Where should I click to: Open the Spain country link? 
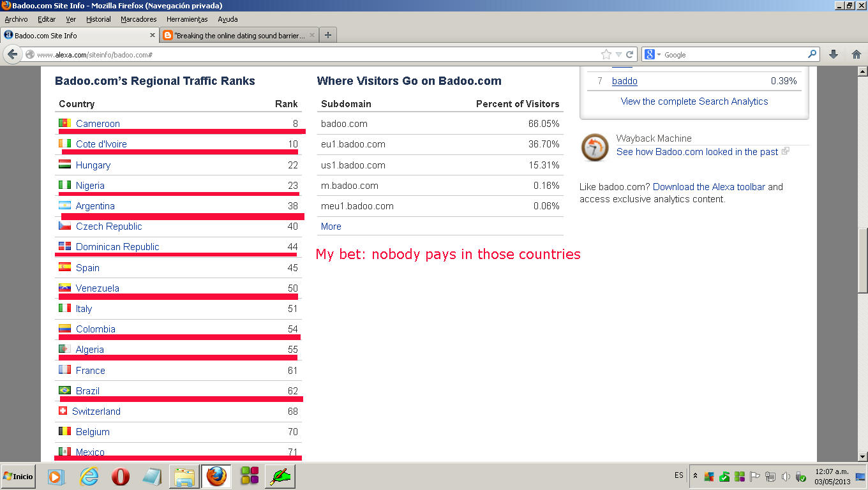pos(87,268)
